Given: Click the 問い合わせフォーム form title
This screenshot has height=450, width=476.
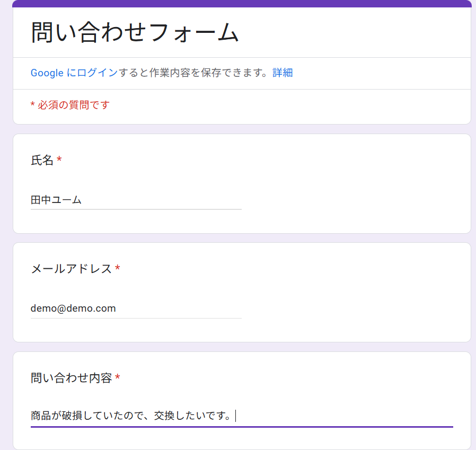Looking at the screenshot, I should coord(135,33).
